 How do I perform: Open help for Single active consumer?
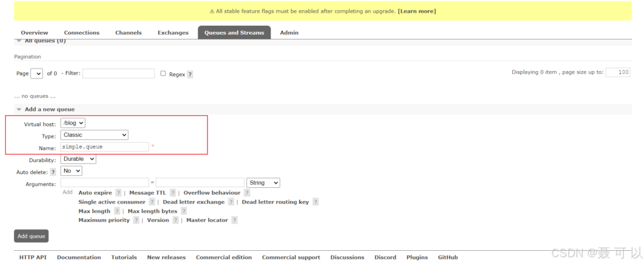coord(152,202)
